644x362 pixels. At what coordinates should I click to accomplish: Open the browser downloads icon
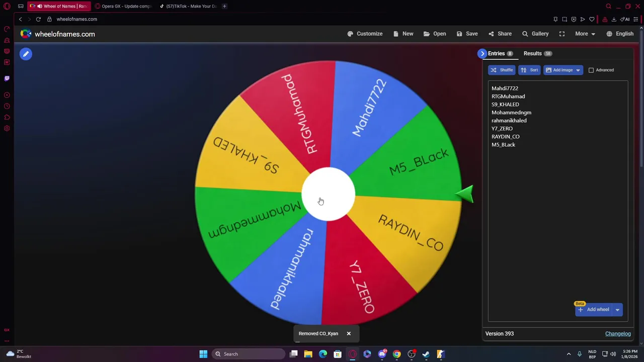pos(614,19)
